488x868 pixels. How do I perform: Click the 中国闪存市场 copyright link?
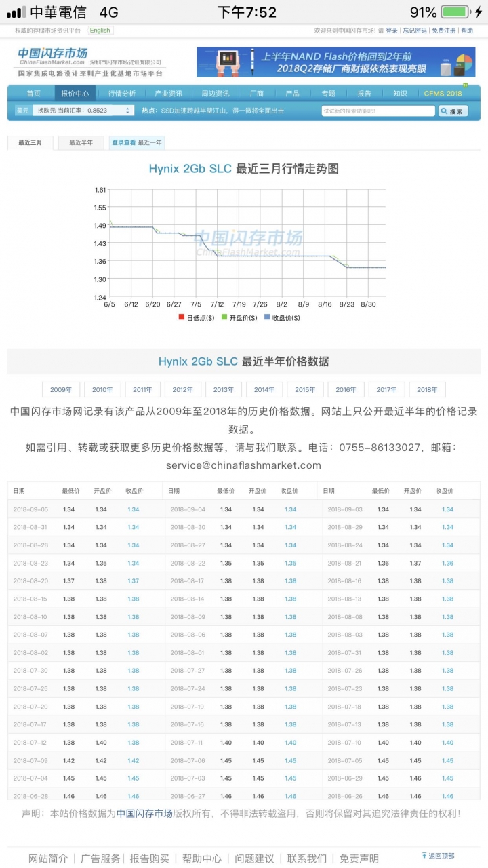pyautogui.click(x=144, y=813)
